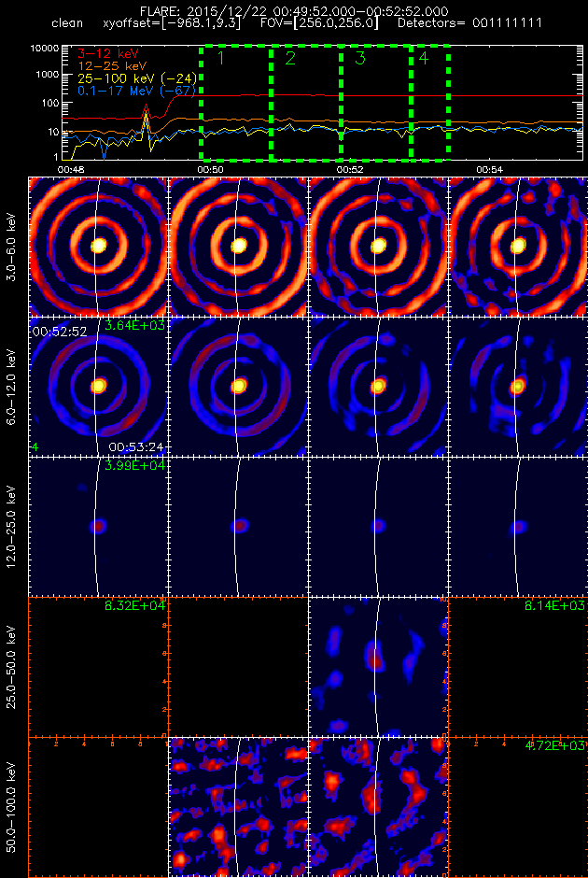The height and width of the screenshot is (878, 588).
Task: Open the 3.0-6.0 keV image for interval 2
Action: 238,247
